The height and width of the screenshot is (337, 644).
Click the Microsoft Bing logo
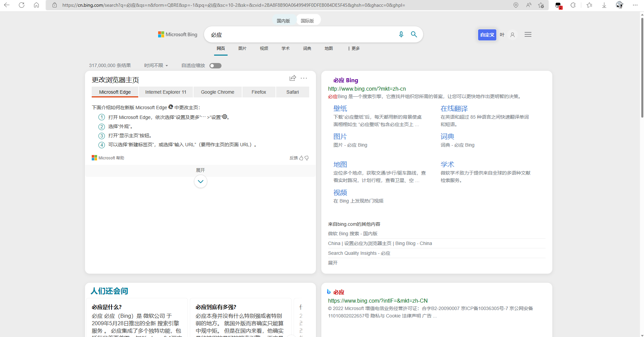[x=178, y=34]
